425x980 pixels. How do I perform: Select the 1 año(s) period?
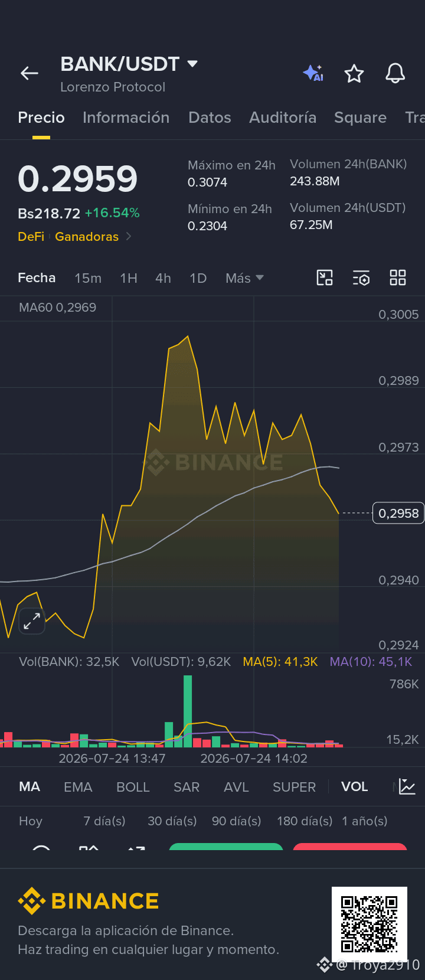pos(365,821)
